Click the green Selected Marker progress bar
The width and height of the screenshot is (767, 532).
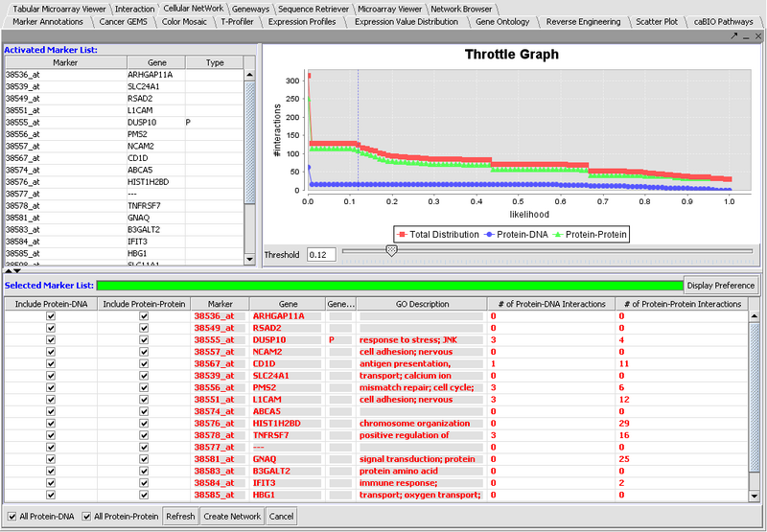click(x=389, y=286)
